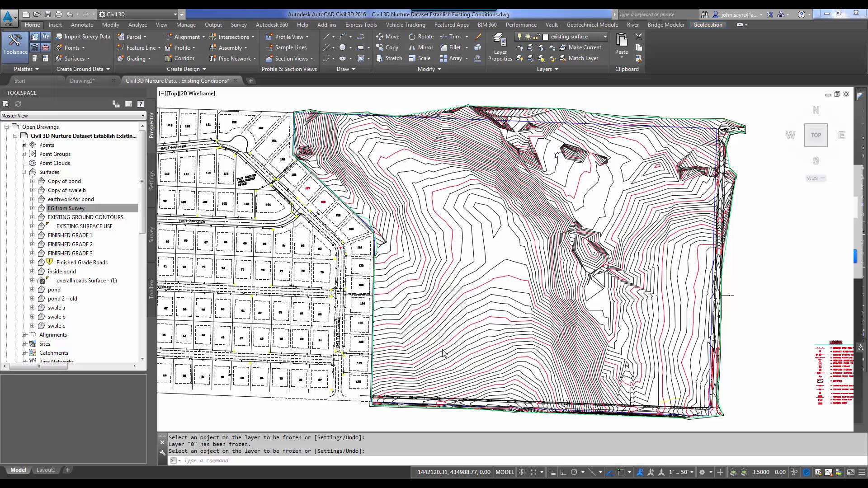Open the Layer Properties manager
The image size is (868, 488).
coord(500,47)
